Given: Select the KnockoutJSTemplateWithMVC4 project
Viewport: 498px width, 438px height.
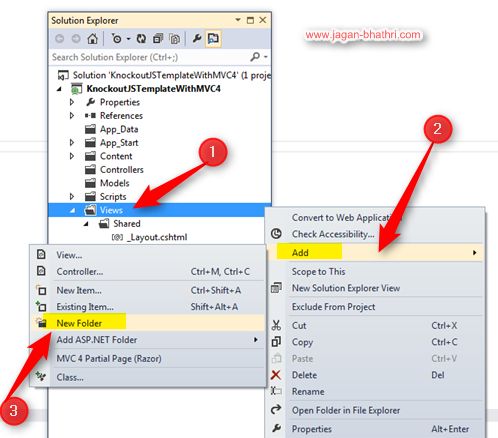Looking at the screenshot, I should [153, 89].
